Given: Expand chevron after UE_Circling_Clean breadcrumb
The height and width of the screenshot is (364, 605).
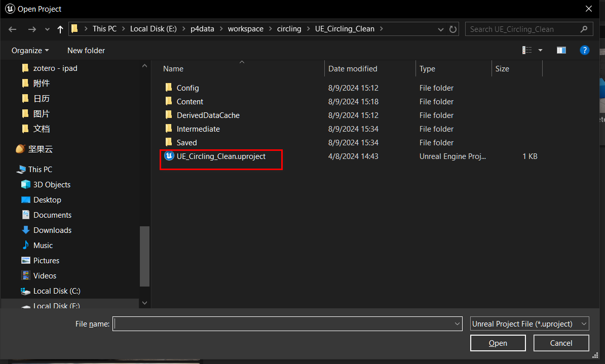Looking at the screenshot, I should click(381, 29).
